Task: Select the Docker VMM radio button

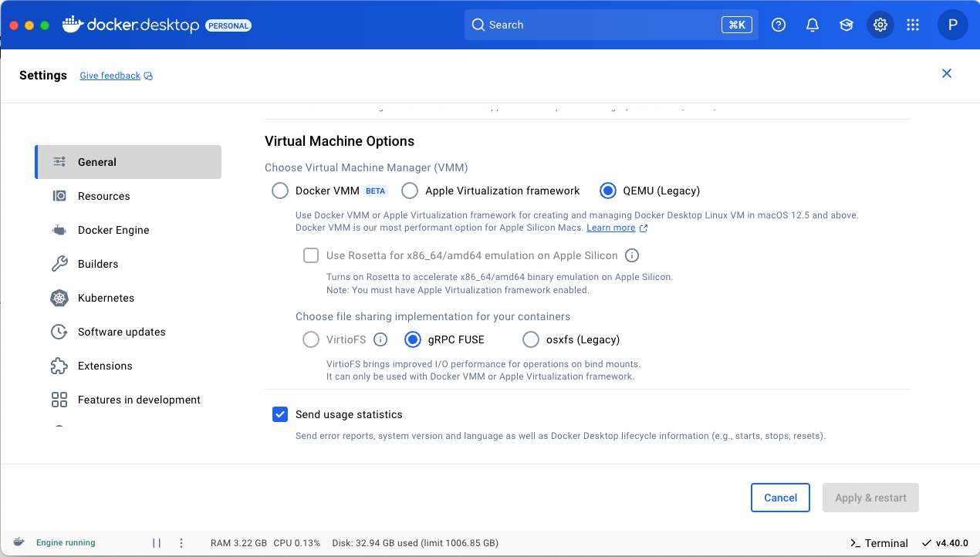Action: tap(280, 191)
